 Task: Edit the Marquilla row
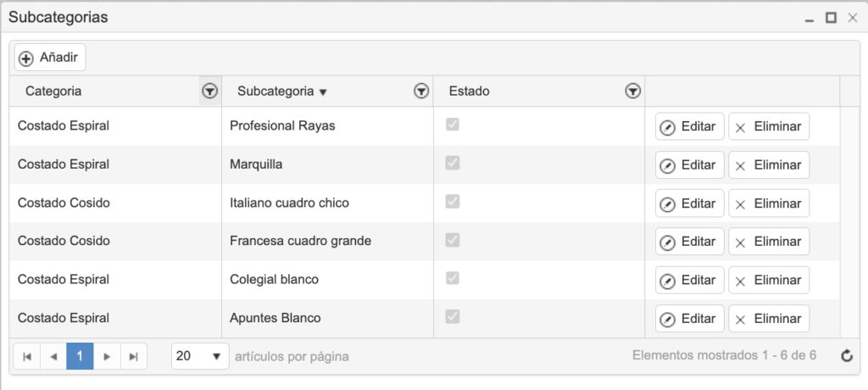tap(689, 165)
